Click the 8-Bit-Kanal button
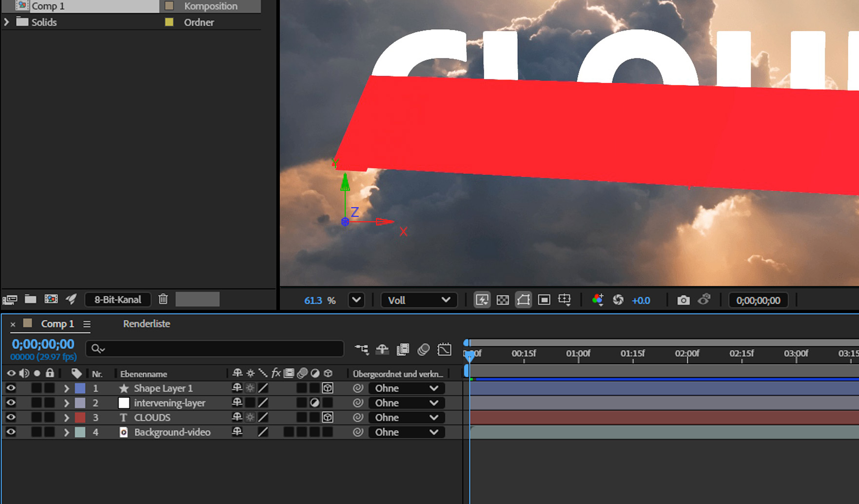This screenshot has height=504, width=859. pyautogui.click(x=117, y=299)
